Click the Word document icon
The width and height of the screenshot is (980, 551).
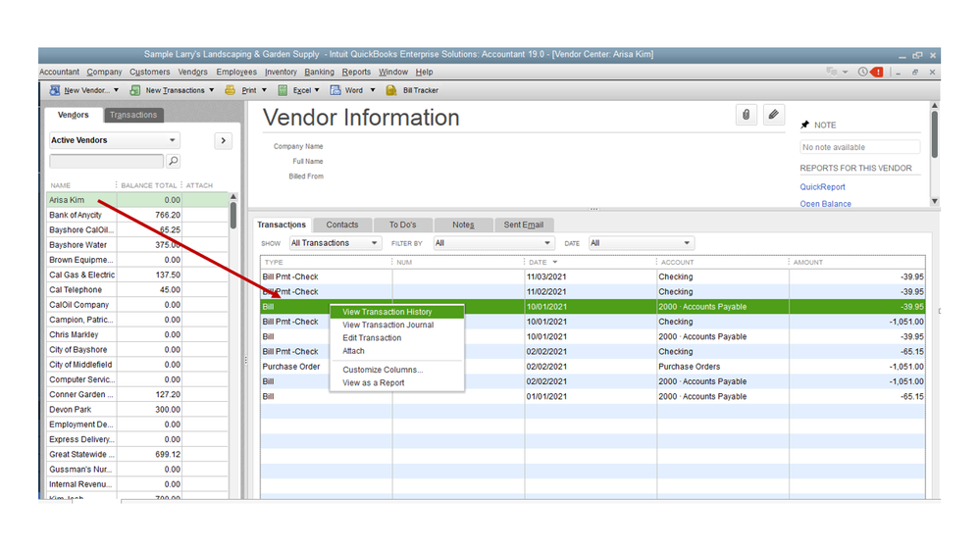(x=335, y=90)
